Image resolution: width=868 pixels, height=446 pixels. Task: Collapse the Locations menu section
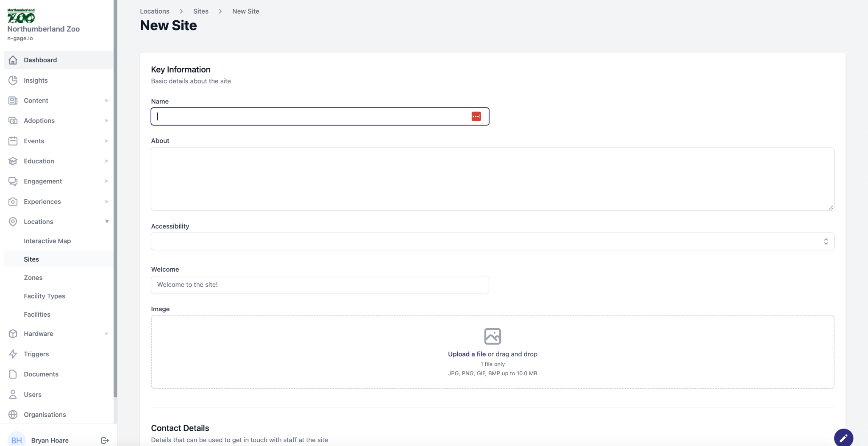(107, 222)
